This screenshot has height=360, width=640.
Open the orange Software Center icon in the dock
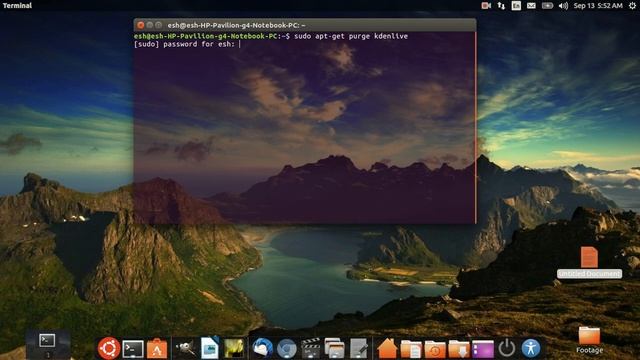click(157, 349)
